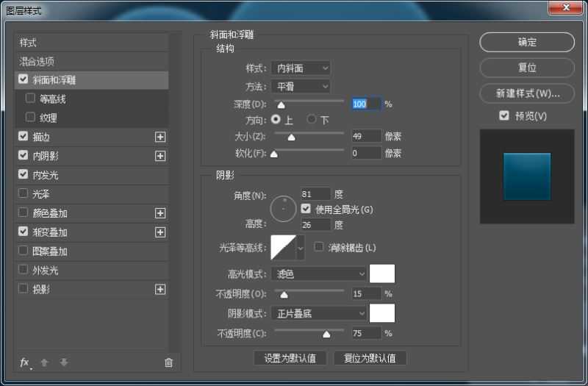Open the 高光模式 dropdown showing 滤色

coord(318,274)
